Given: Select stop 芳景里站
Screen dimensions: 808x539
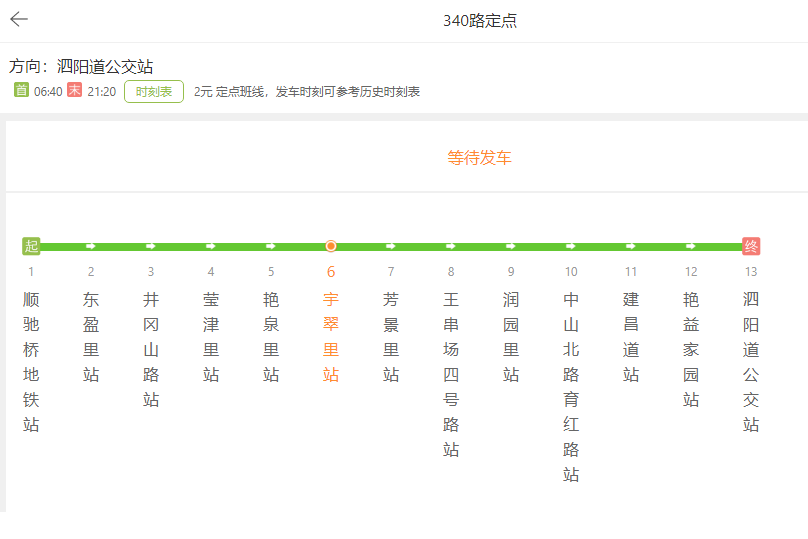Looking at the screenshot, I should pyautogui.click(x=391, y=337).
